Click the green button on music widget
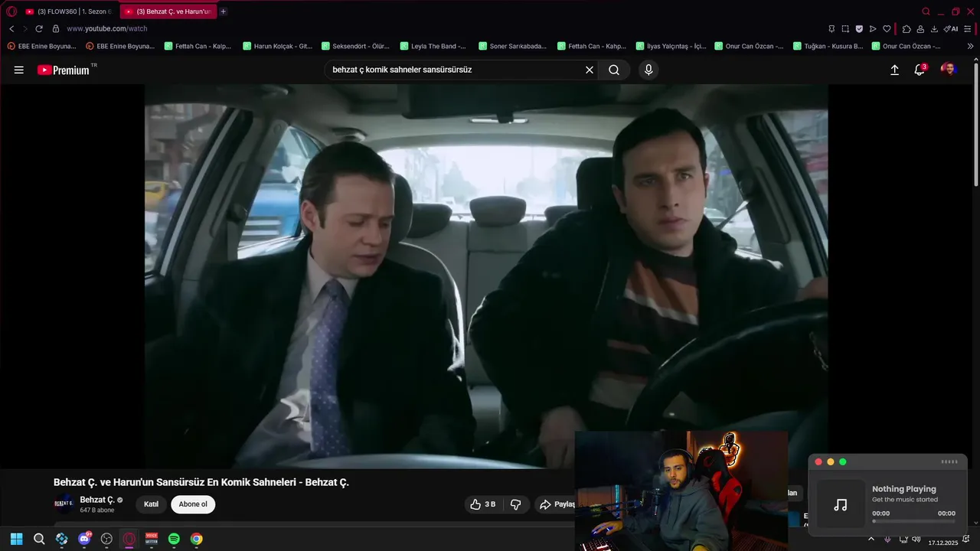This screenshot has height=551, width=980. coord(843,461)
